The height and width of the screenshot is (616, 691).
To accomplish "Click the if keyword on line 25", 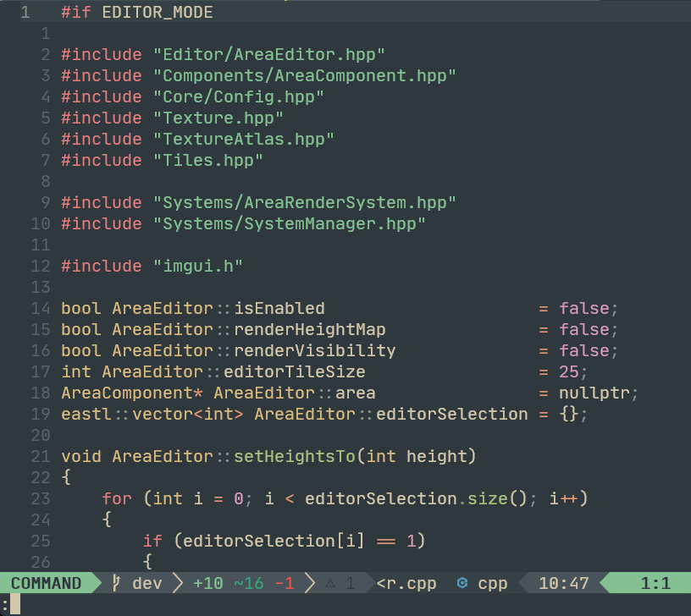I will pyautogui.click(x=152, y=541).
